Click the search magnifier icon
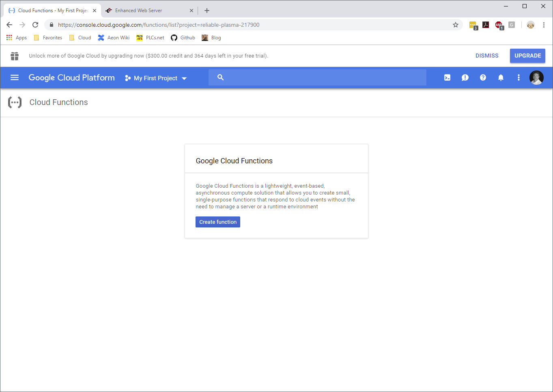This screenshot has height=392, width=553. pyautogui.click(x=220, y=77)
